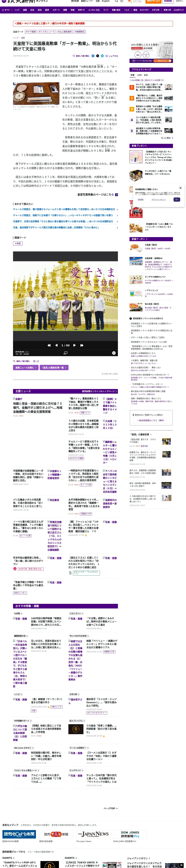Click 次へ in terms popup
Screen dimensions: 186x868
click(177, 199)
